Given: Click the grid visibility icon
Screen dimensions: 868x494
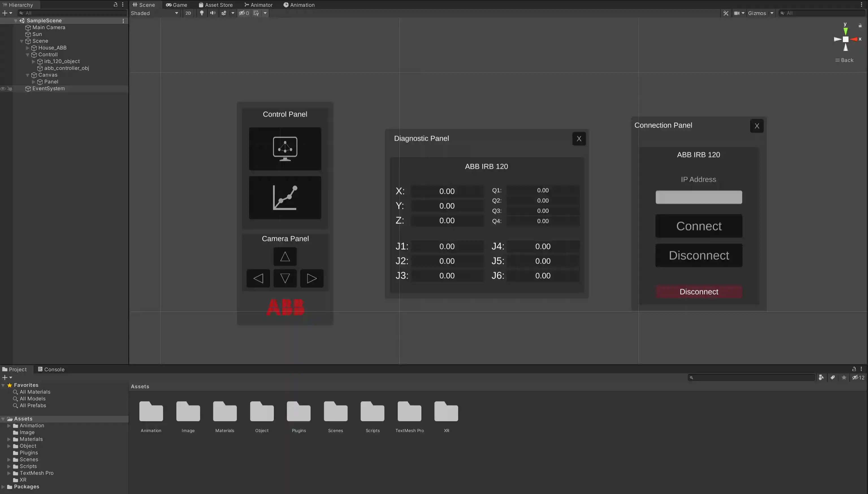Looking at the screenshot, I should (256, 13).
